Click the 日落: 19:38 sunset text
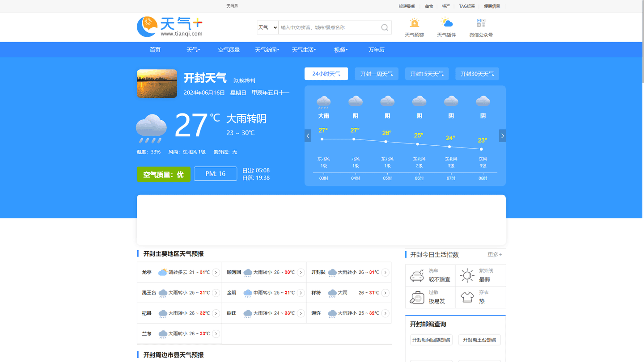The width and height of the screenshot is (644, 362). pyautogui.click(x=256, y=178)
